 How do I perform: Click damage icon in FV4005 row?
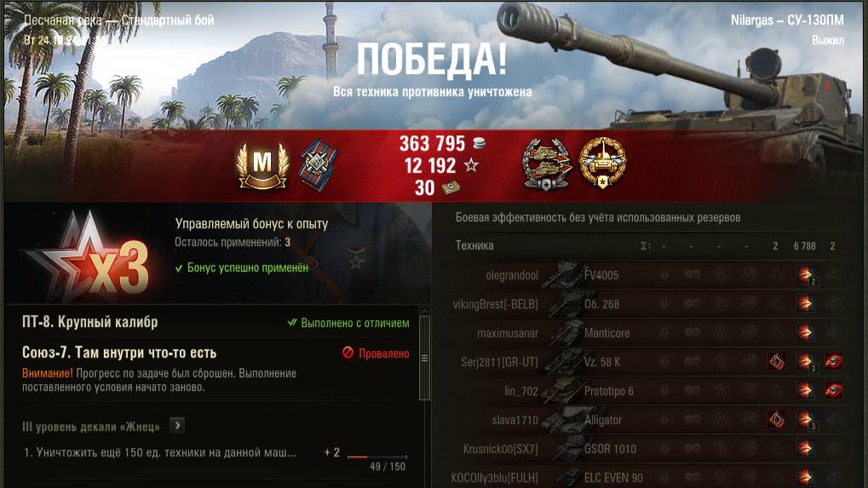pyautogui.click(x=806, y=274)
